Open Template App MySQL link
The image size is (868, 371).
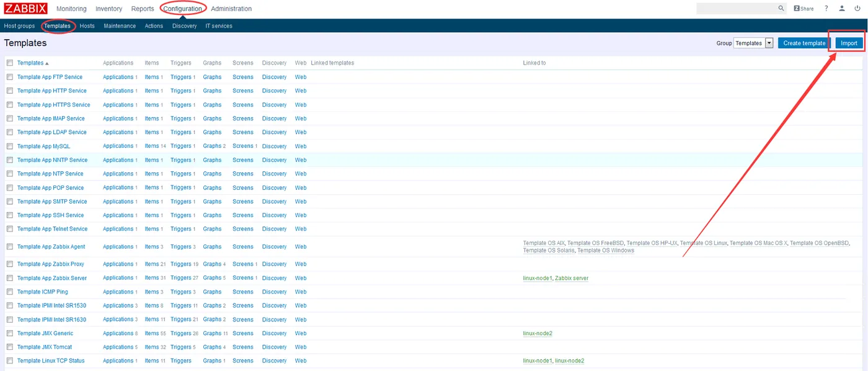point(43,146)
